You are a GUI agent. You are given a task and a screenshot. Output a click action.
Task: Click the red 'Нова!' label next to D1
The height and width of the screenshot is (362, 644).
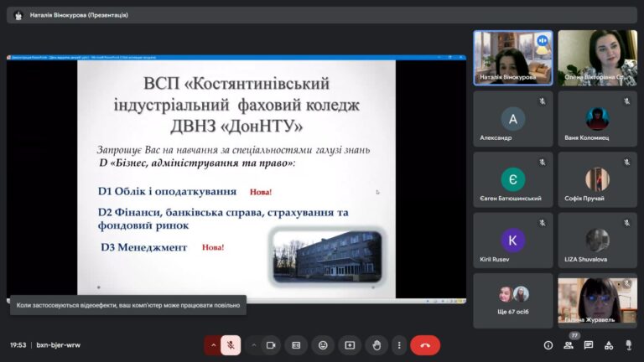[x=261, y=192]
